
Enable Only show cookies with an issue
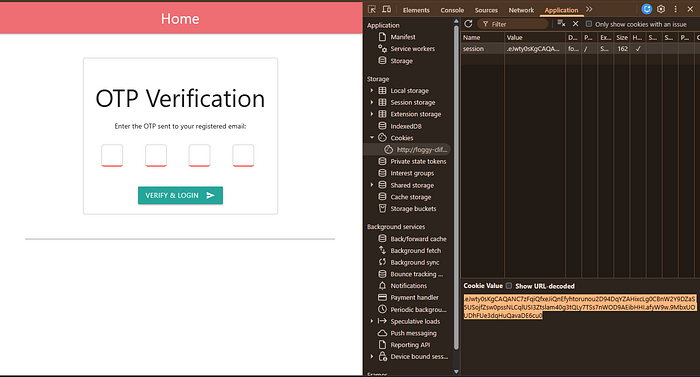pos(589,24)
